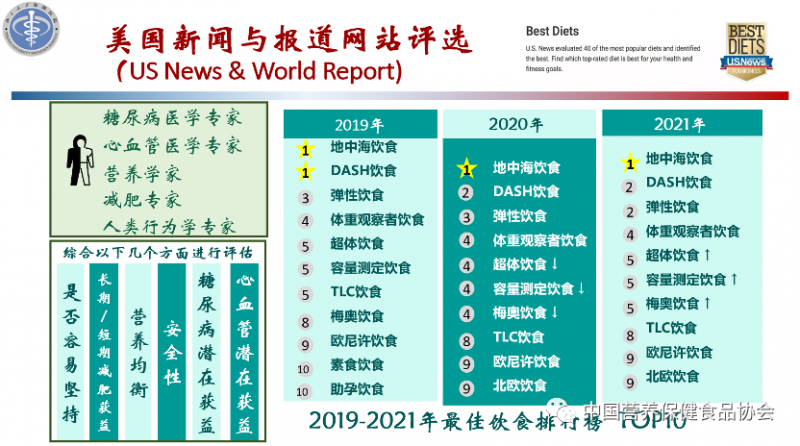Image resolution: width=800 pixels, height=446 pixels.
Task: Click 梅奥饮食 in the 2020 list
Action: pos(519,312)
